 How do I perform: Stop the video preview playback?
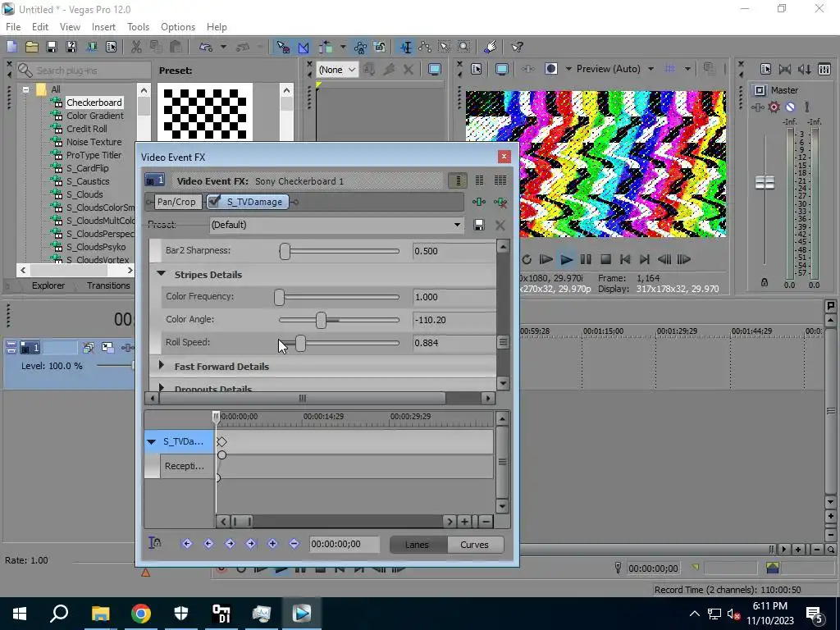pos(605,260)
